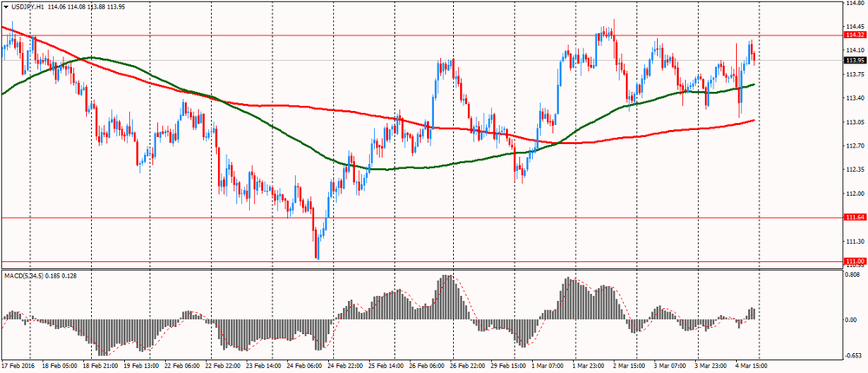The image size is (868, 373).
Task: Click the 17 Feb 2016 date label
Action: (x=17, y=366)
